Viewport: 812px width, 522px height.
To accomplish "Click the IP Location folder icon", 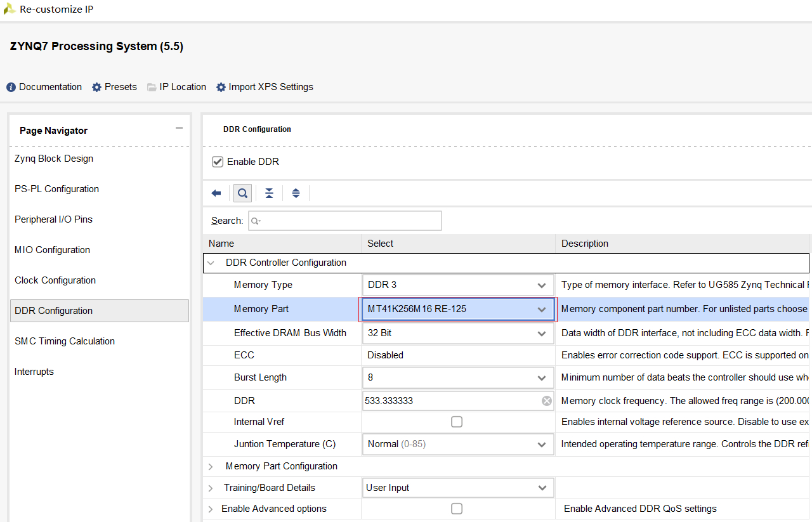I will pos(152,87).
